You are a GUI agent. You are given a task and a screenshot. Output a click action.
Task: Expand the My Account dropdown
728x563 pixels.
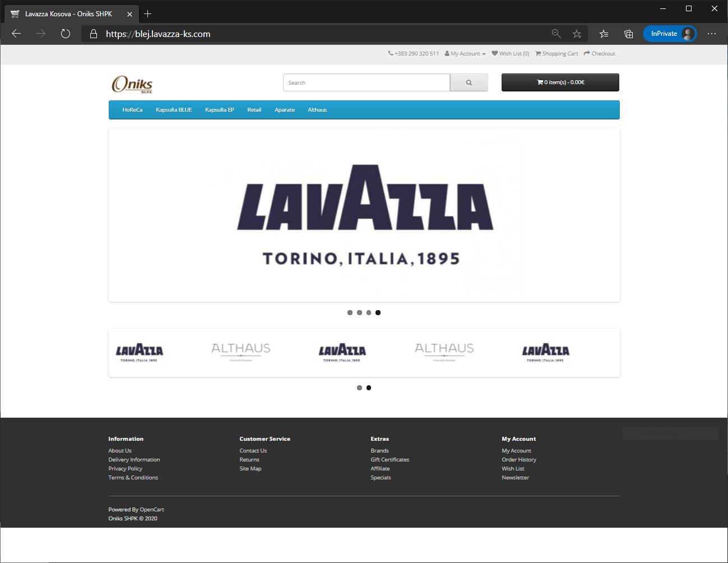click(465, 54)
